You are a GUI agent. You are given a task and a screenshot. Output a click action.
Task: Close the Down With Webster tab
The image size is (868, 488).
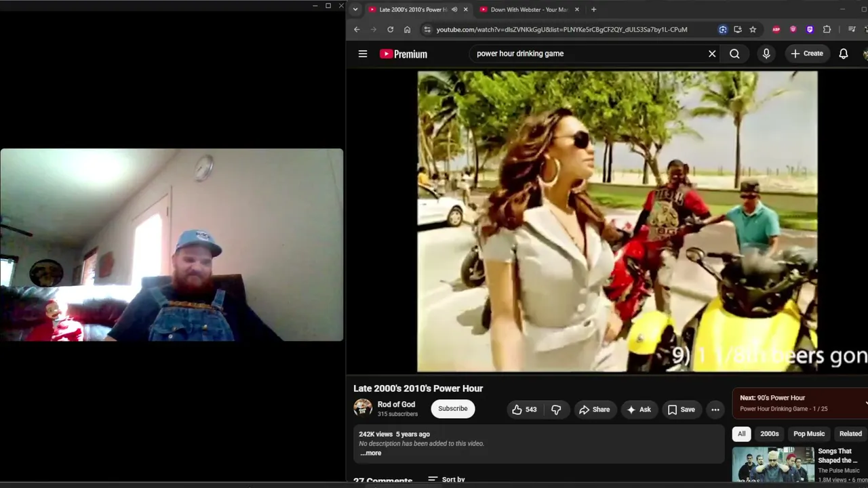(576, 9)
